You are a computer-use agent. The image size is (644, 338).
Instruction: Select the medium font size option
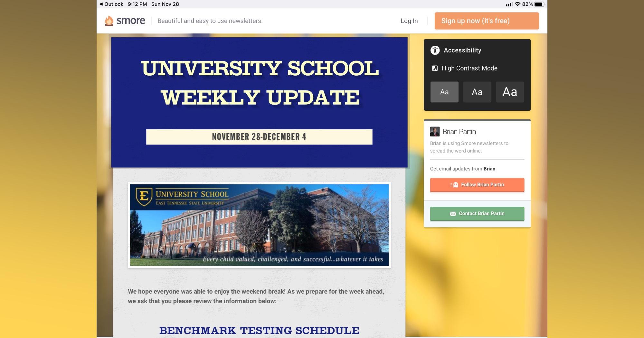coord(477,92)
